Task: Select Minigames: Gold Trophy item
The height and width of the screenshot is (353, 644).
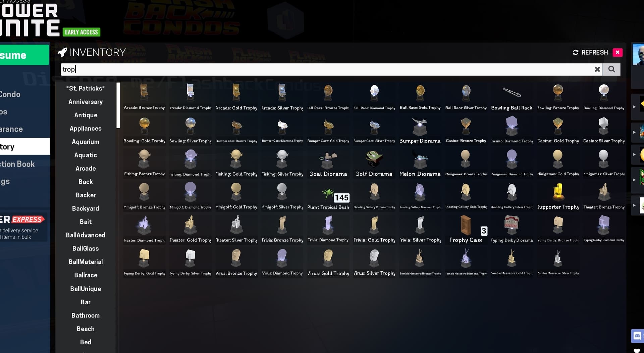Action: click(558, 163)
